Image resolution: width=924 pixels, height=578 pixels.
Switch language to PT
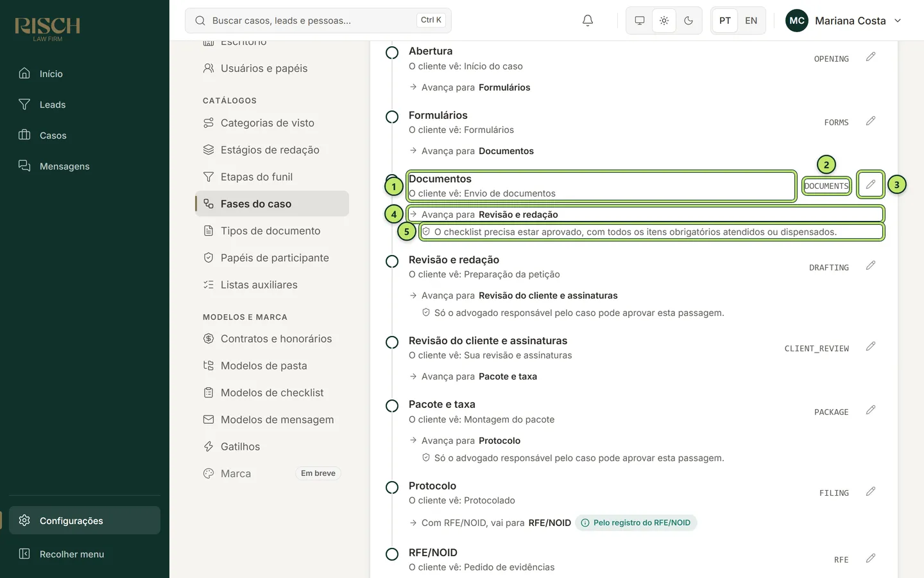tap(725, 21)
